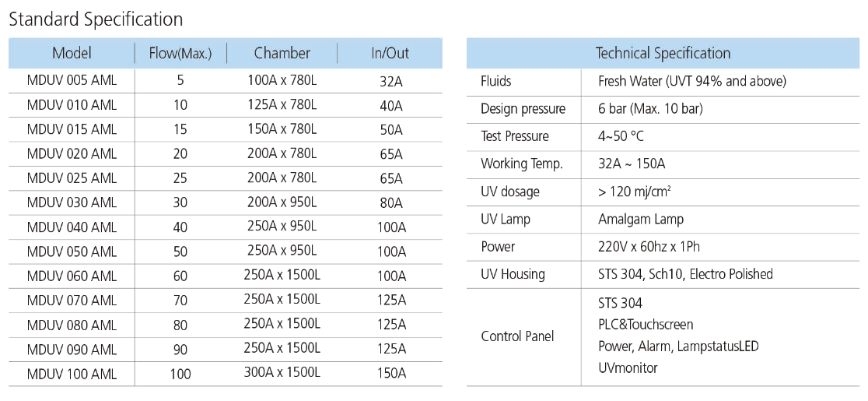Select the PLC&Touchscreen text

pyautogui.click(x=646, y=325)
